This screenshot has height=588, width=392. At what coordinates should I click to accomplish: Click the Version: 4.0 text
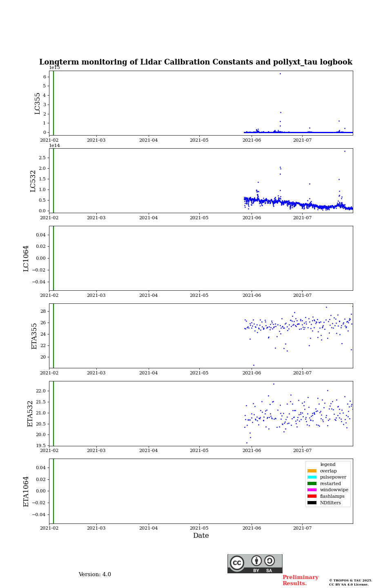[x=95, y=575]
